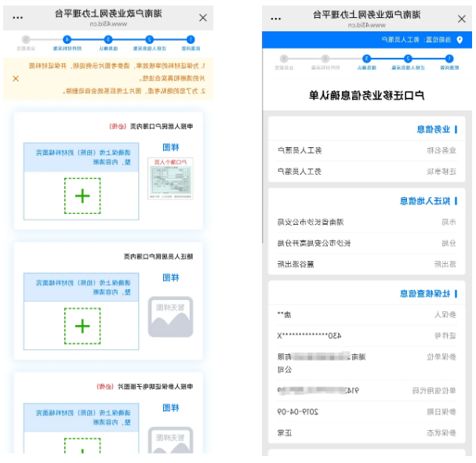Click the 申报人居民户口簿内页 (必传) card title
This screenshot has width=476, height=463.
[151, 126]
